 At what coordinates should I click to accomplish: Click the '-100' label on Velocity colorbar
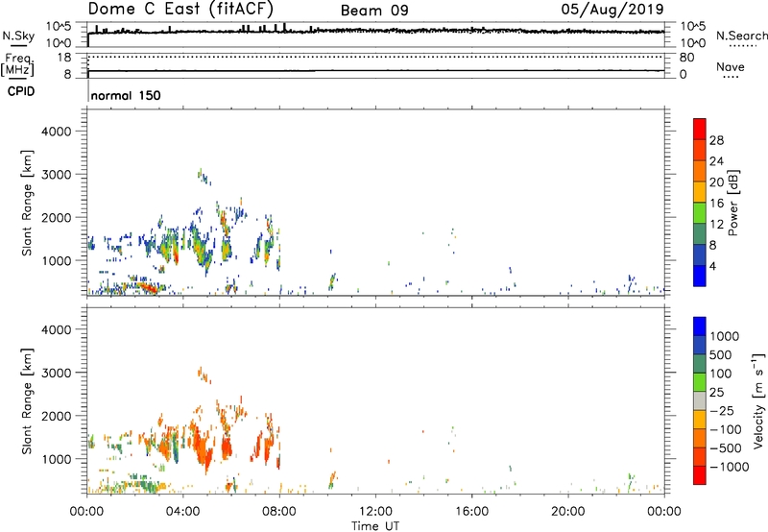click(x=726, y=429)
